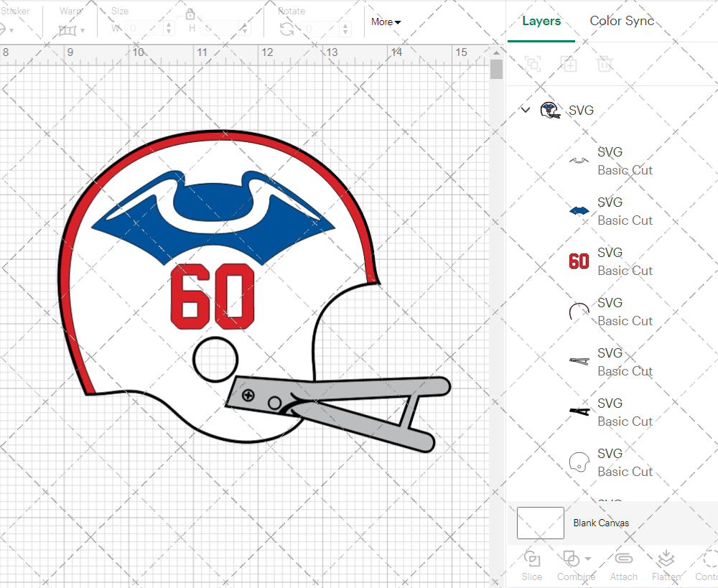Select the Layers tab
718x588 pixels.
(x=541, y=21)
